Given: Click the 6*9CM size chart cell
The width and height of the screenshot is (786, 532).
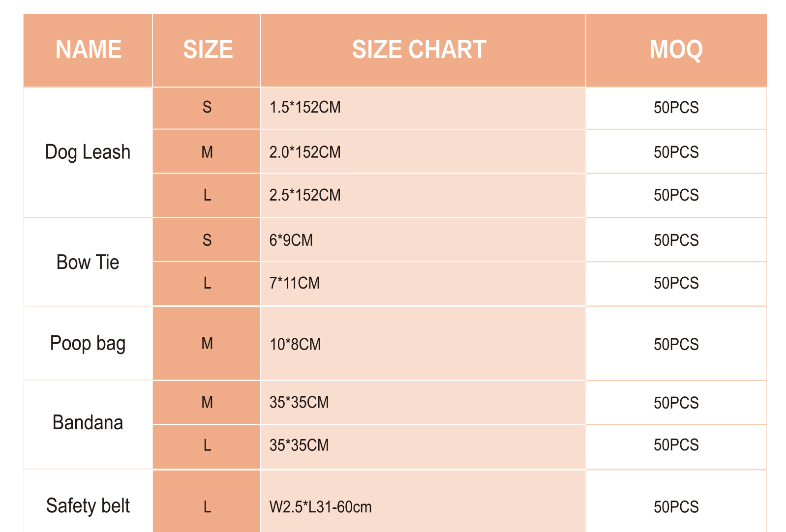Looking at the screenshot, I should [x=291, y=240].
